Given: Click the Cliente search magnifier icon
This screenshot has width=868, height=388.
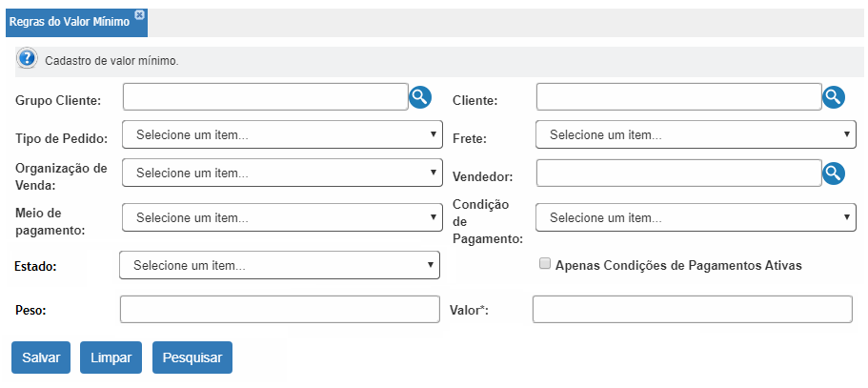Looking at the screenshot, I should [x=834, y=97].
